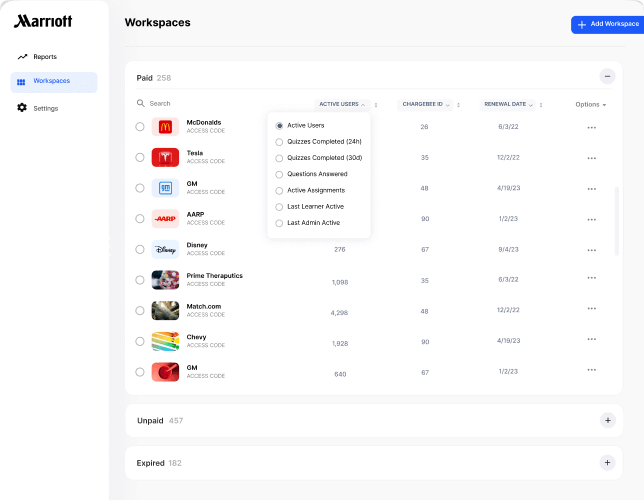Screen dimensions: 644x500
Task: Open the Options dropdown
Action: [x=591, y=104]
